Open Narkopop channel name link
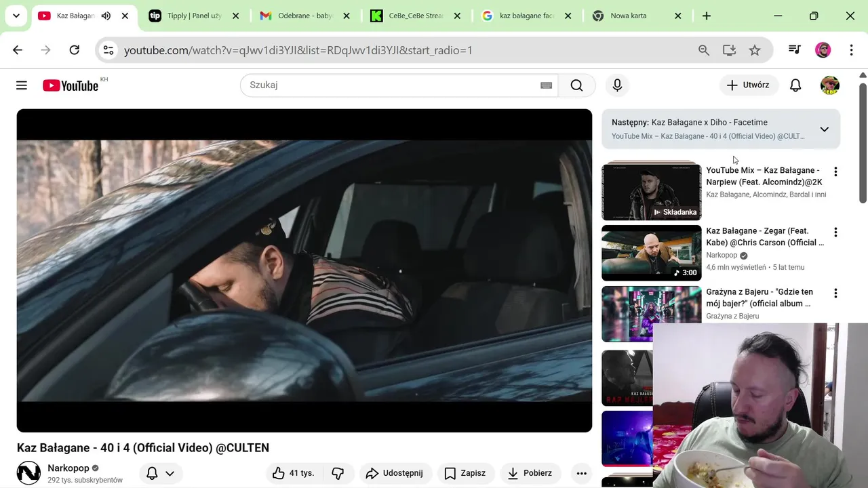The image size is (868, 488). 68,468
